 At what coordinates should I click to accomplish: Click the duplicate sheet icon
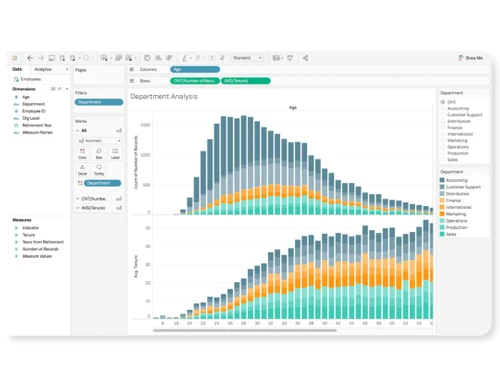tap(118, 58)
